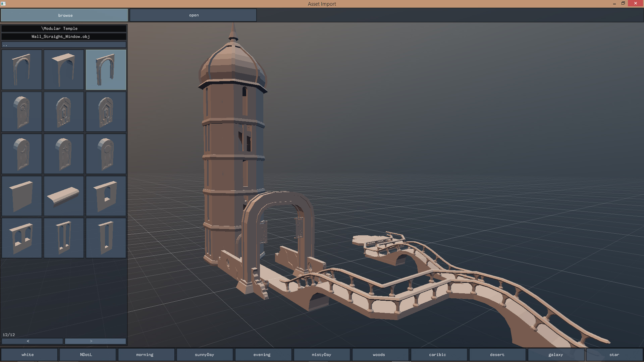Select the wall with single arched window

coord(106,196)
